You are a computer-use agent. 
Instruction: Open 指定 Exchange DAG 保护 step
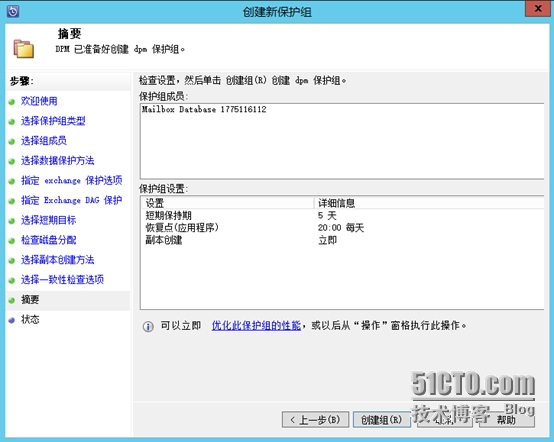(71, 200)
